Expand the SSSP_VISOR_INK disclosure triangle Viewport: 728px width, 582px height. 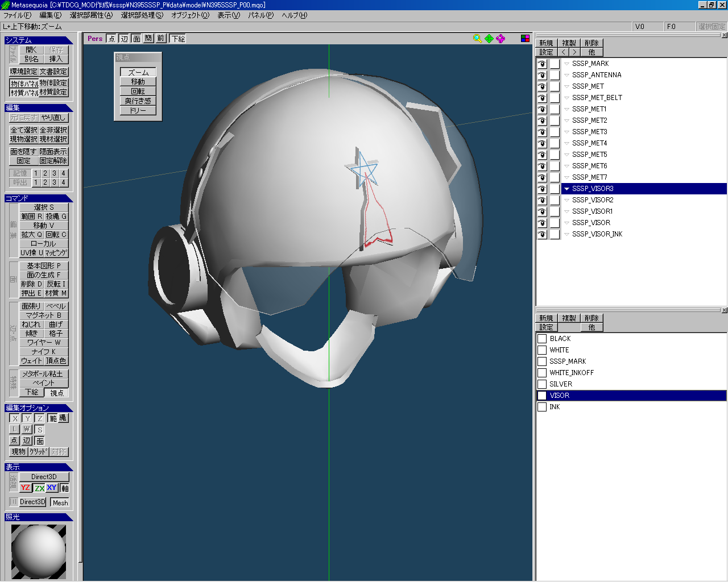(x=566, y=234)
